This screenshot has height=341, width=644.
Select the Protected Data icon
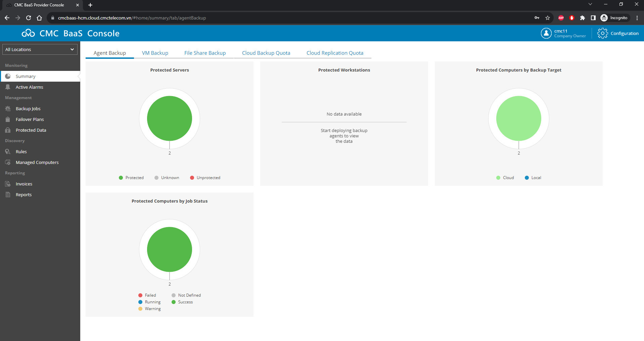coord(8,130)
